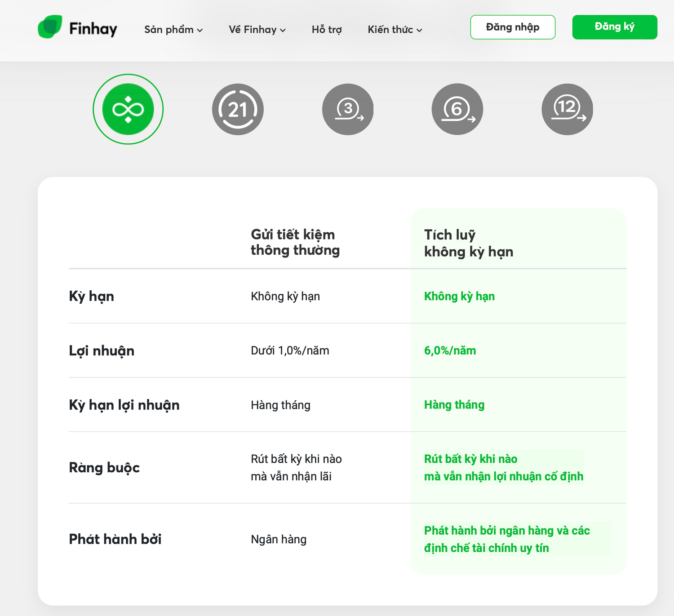The width and height of the screenshot is (674, 616).
Task: Click the Ràng buộc row label
Action: coord(104,468)
